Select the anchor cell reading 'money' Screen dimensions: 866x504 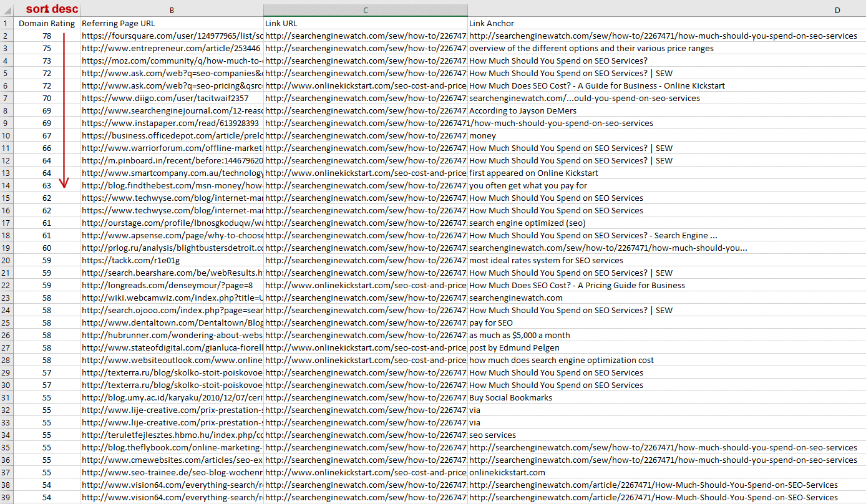[x=666, y=135]
